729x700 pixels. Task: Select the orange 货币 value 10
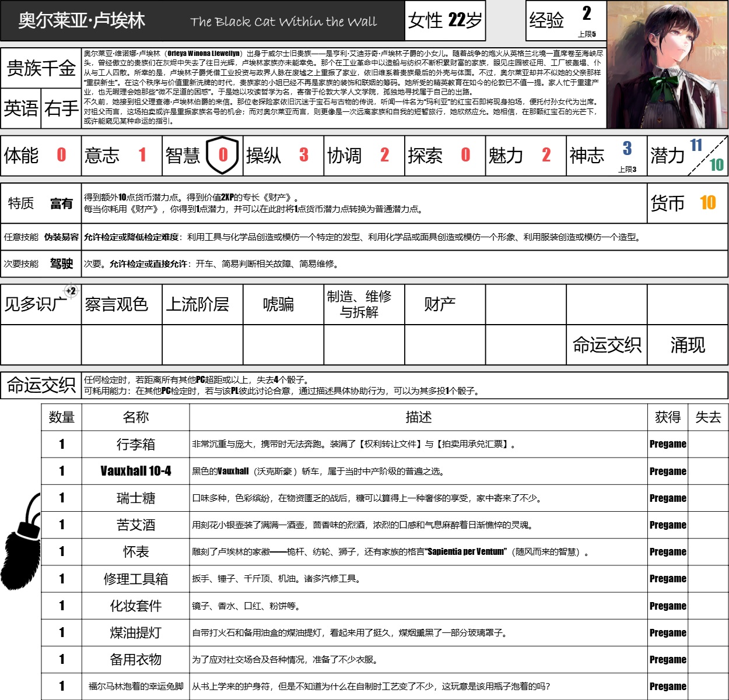point(707,203)
